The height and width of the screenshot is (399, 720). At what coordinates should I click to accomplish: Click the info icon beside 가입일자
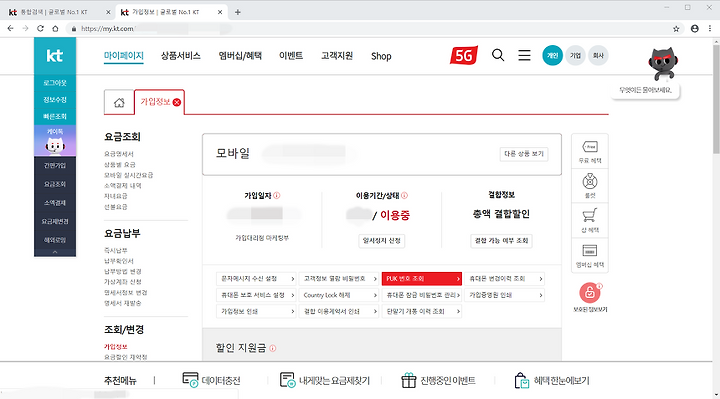(x=276, y=196)
